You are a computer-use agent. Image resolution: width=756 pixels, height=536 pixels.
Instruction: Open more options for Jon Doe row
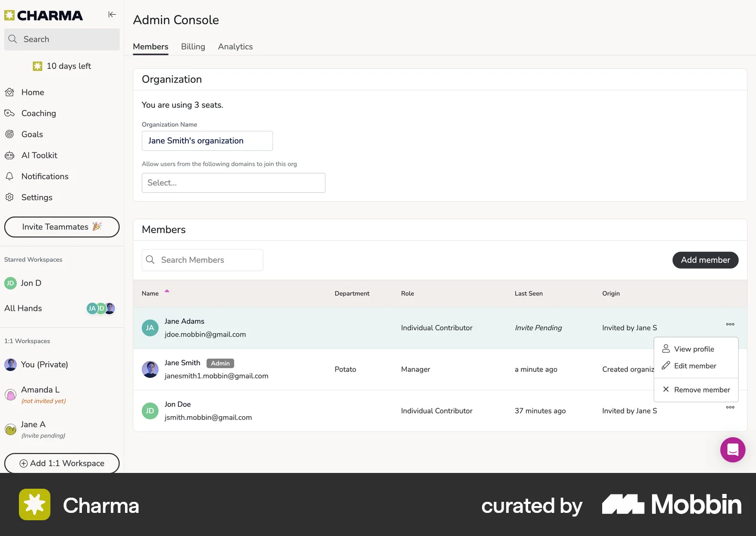[730, 407]
